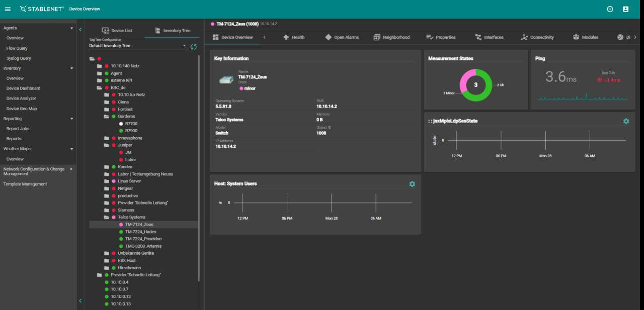Collapse the left navigation sidebar chevron

tap(80, 30)
